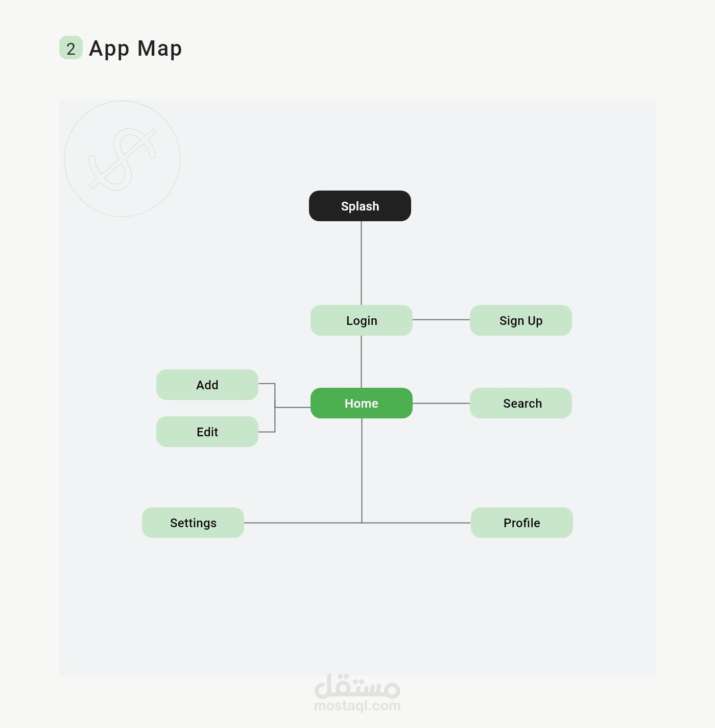Viewport: 715px width, 728px height.
Task: Select the Login node
Action: (362, 320)
